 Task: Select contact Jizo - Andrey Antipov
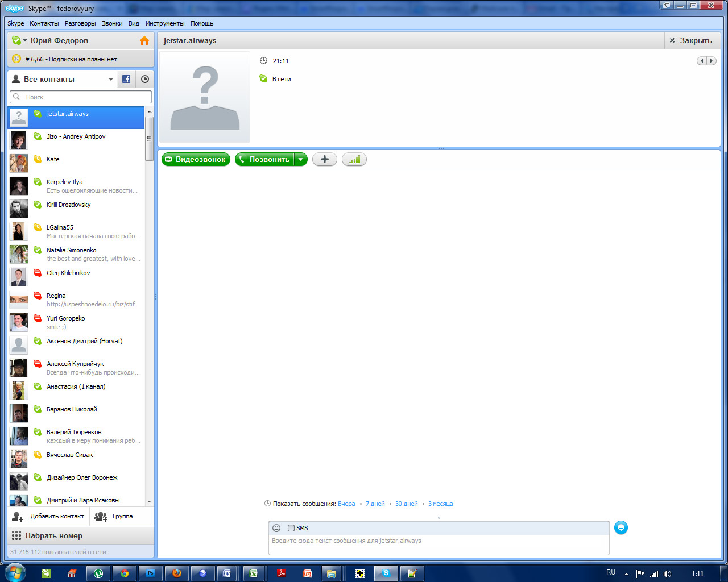(77, 140)
